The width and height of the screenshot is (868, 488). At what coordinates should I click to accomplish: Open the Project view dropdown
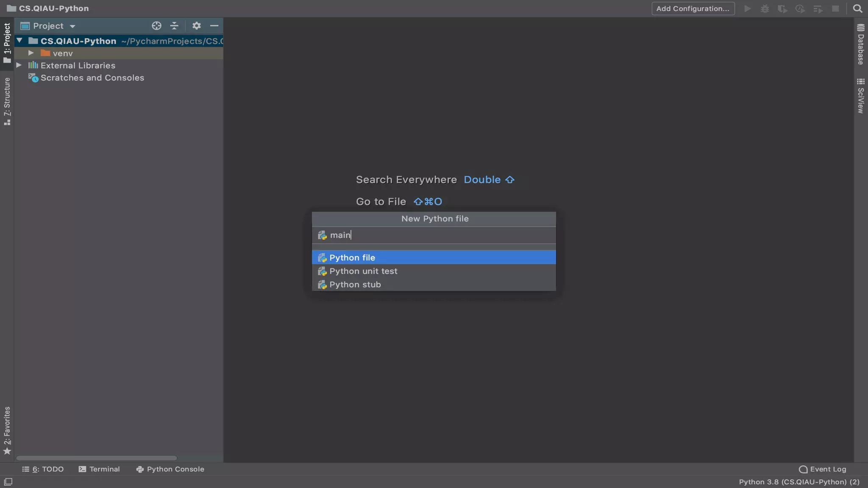click(x=72, y=26)
